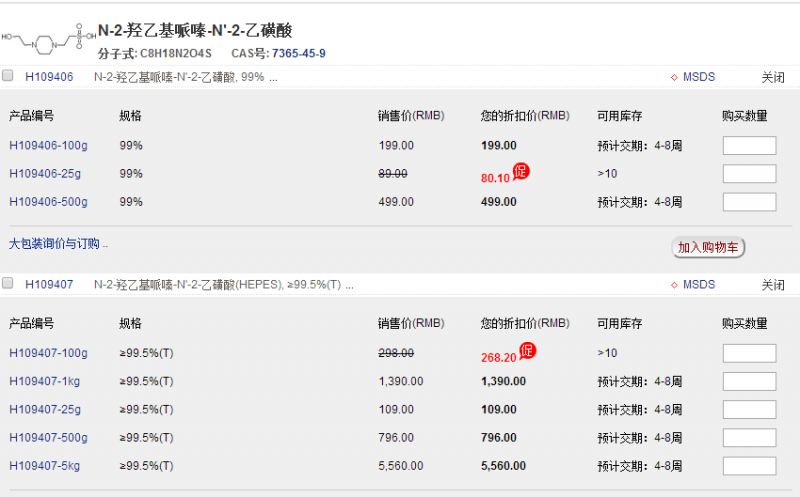Click the red promo badge beside 268.20 price
The width and height of the screenshot is (800, 497).
[528, 350]
